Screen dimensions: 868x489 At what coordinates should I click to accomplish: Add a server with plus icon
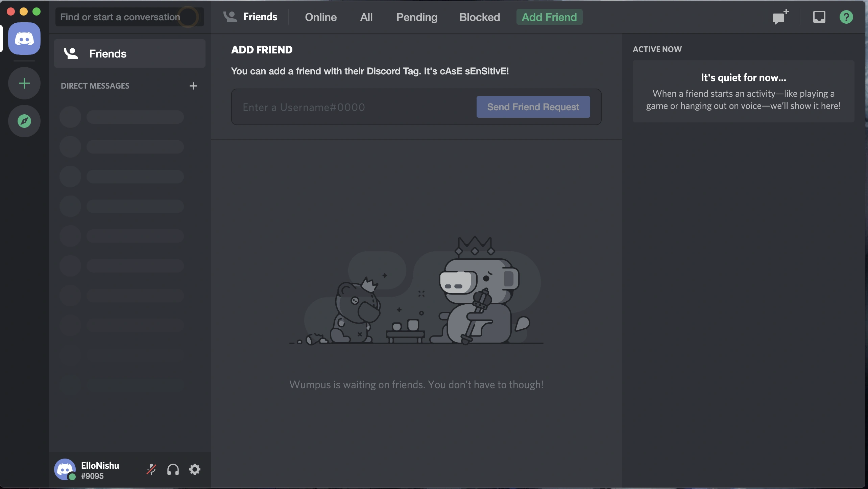(x=24, y=83)
